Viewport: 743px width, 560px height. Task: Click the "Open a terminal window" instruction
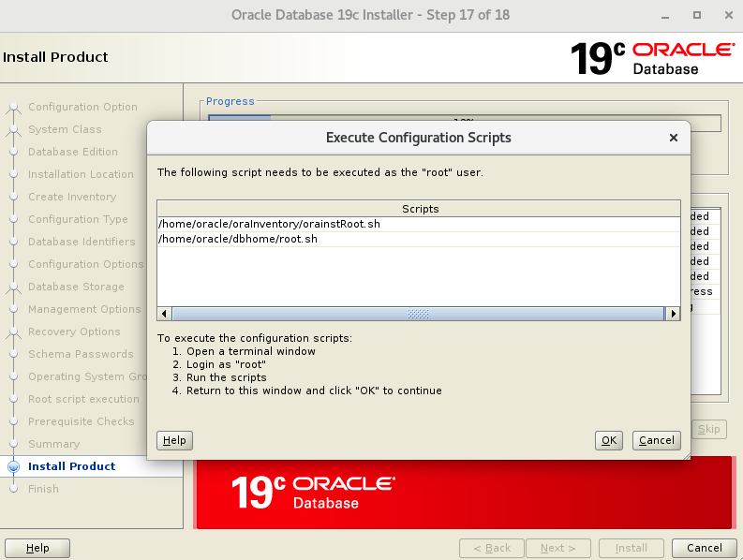251,351
